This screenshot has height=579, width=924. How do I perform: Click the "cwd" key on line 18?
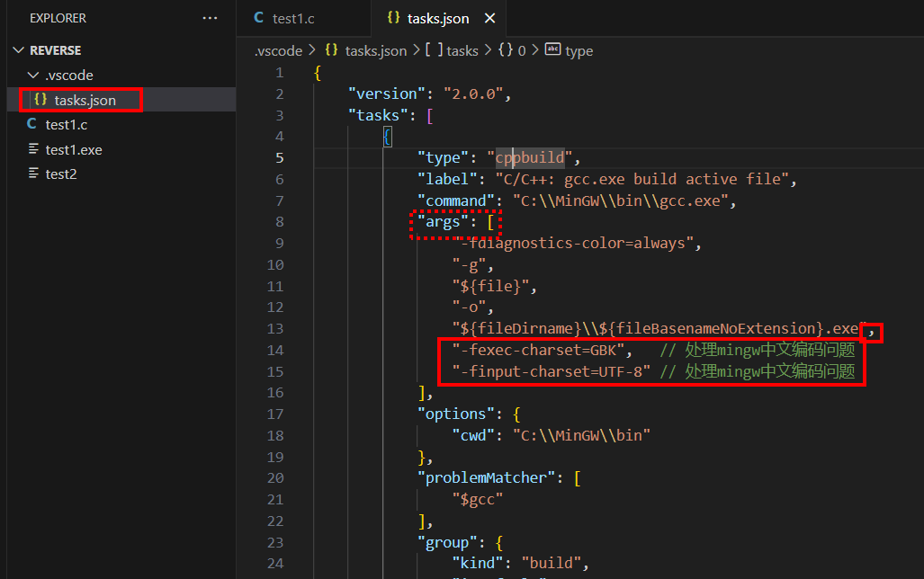click(x=473, y=435)
